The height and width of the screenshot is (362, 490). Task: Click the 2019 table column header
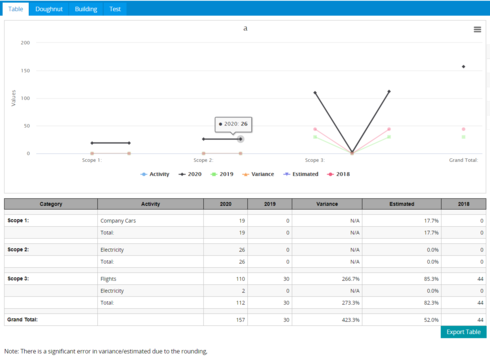click(270, 204)
